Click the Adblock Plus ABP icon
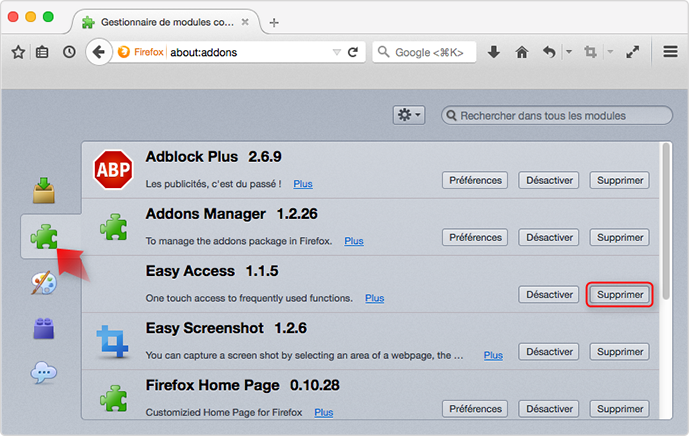689x436 pixels. pos(113,170)
